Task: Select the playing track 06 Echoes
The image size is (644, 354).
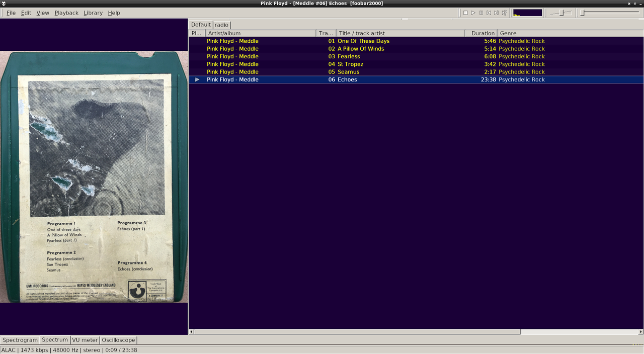Action: click(416, 79)
